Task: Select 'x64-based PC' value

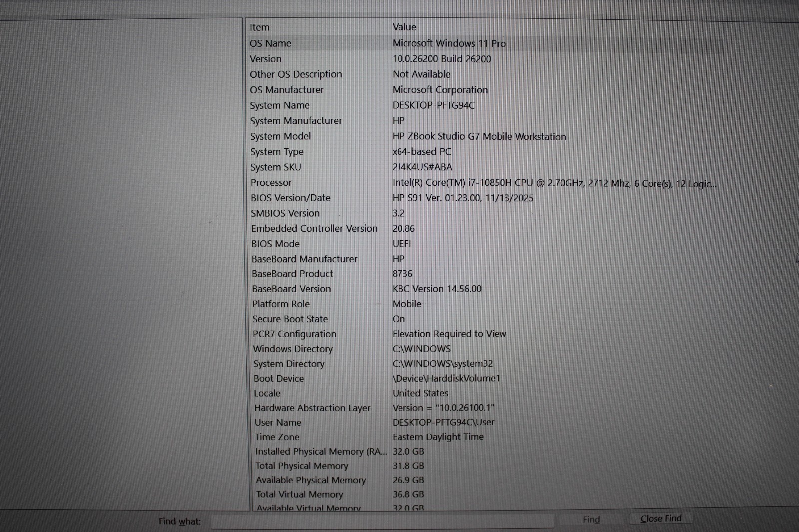Action: [421, 152]
